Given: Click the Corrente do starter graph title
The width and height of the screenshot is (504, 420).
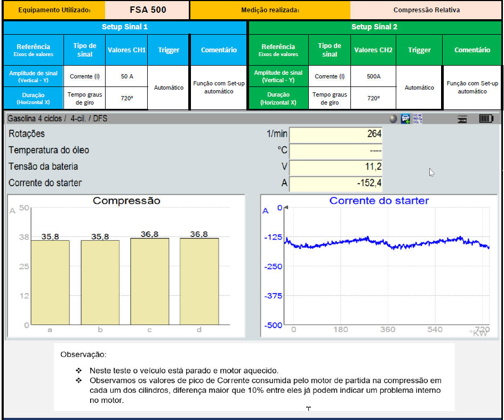Looking at the screenshot, I should pyautogui.click(x=379, y=201).
